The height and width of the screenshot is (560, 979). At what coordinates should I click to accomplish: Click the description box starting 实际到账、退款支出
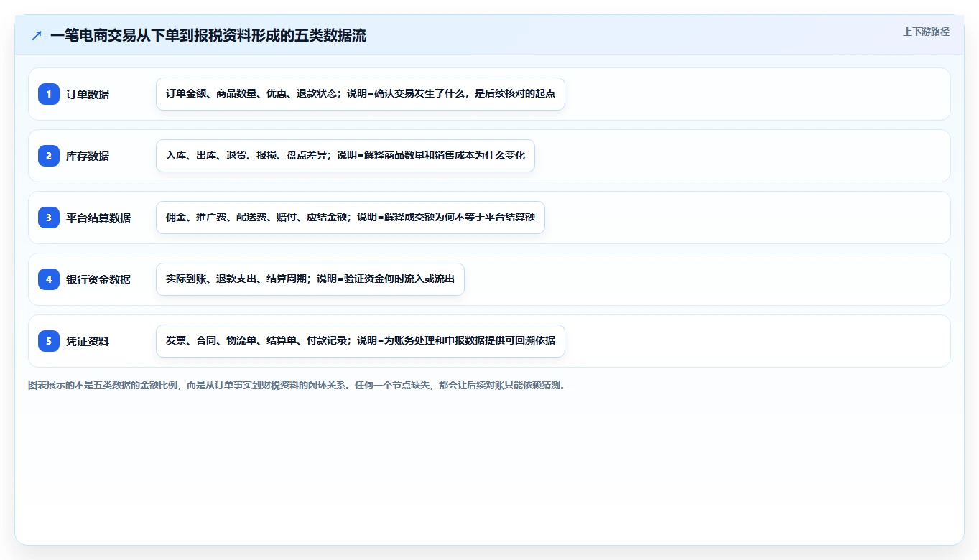coord(310,279)
